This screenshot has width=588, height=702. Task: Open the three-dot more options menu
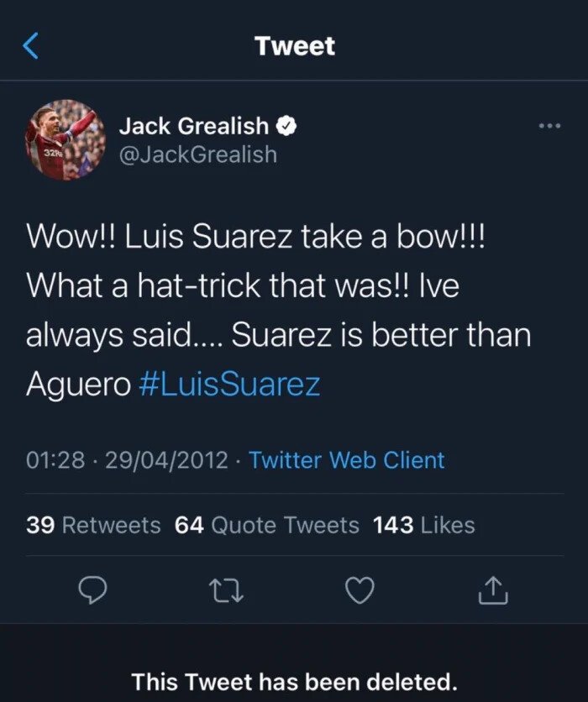click(549, 126)
